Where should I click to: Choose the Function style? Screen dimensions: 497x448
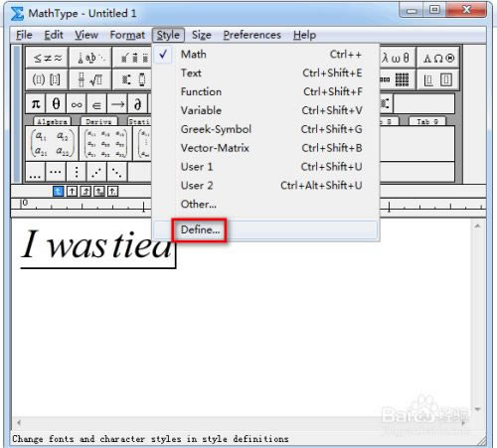265,91
